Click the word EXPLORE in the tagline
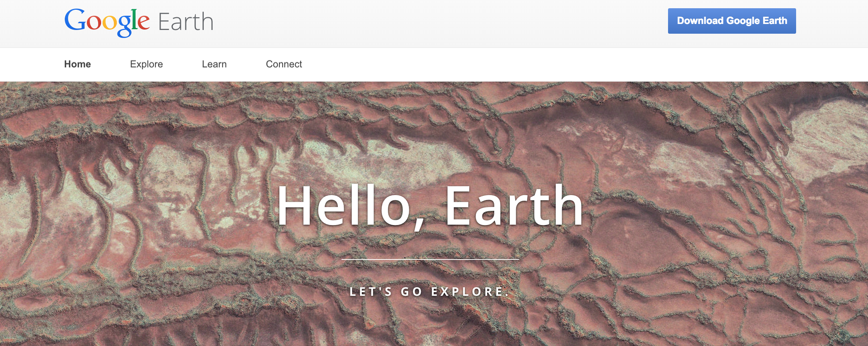The image size is (868, 346). point(471,292)
